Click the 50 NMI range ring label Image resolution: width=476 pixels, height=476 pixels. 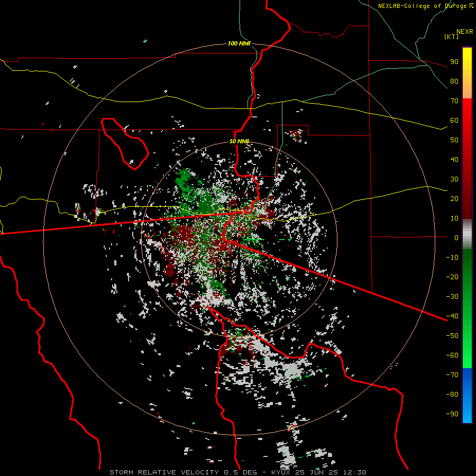[239, 141]
